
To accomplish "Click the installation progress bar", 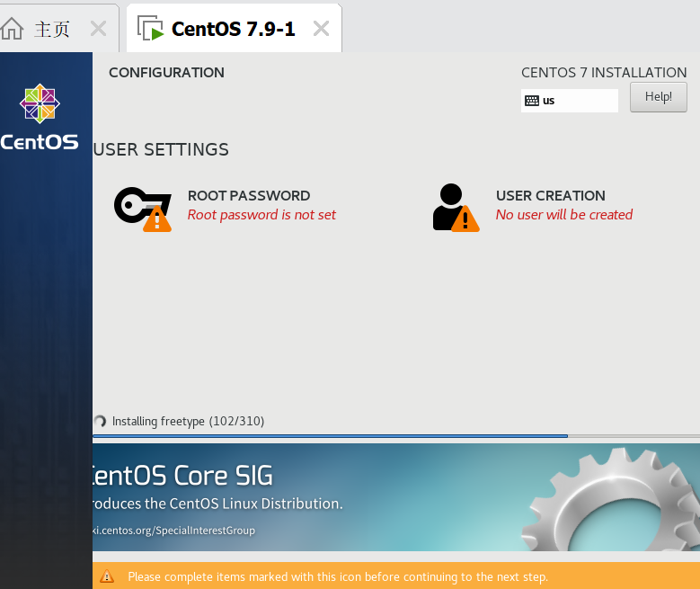I will [x=396, y=436].
